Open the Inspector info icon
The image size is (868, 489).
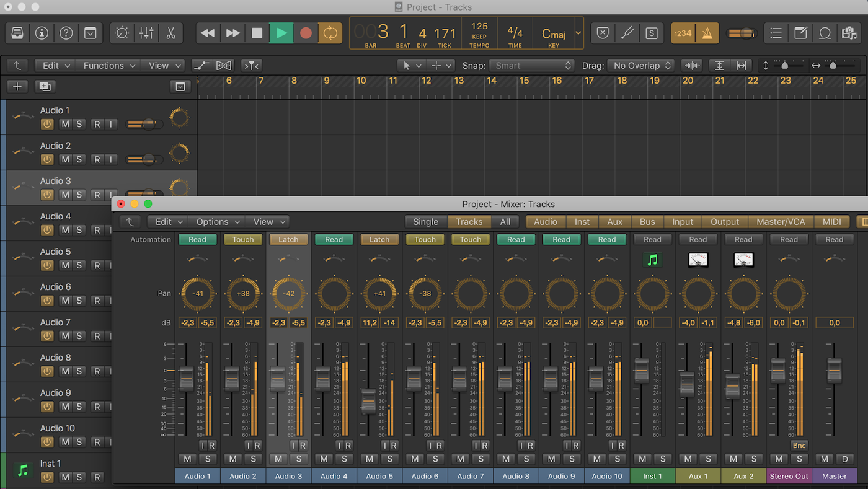tap(42, 33)
